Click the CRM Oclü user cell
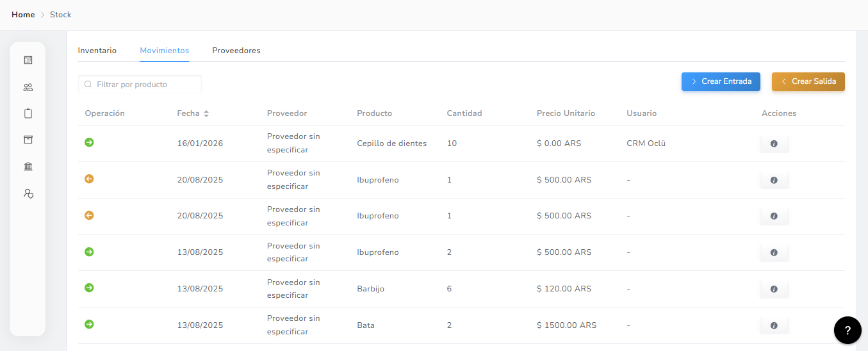This screenshot has width=868, height=351. (x=646, y=143)
